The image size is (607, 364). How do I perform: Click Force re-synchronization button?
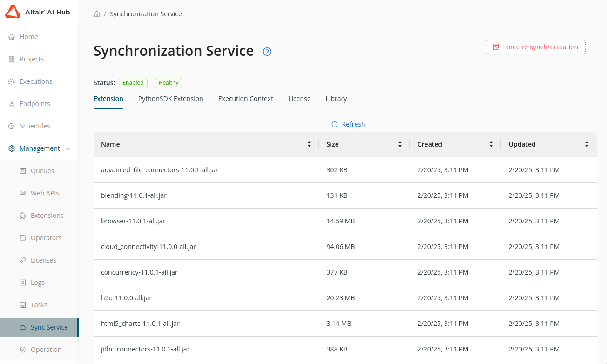pos(535,47)
